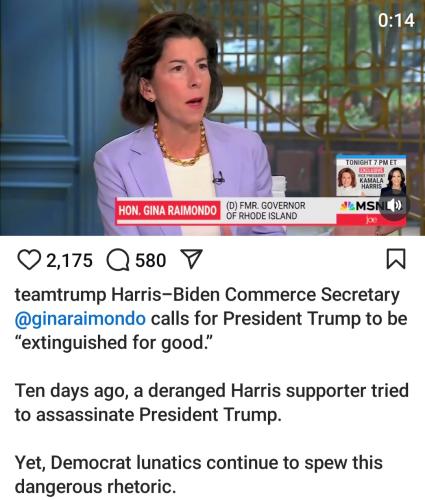This screenshot has width=425, height=500.
Task: Mute the video with the speaker icon
Action: pos(393,205)
